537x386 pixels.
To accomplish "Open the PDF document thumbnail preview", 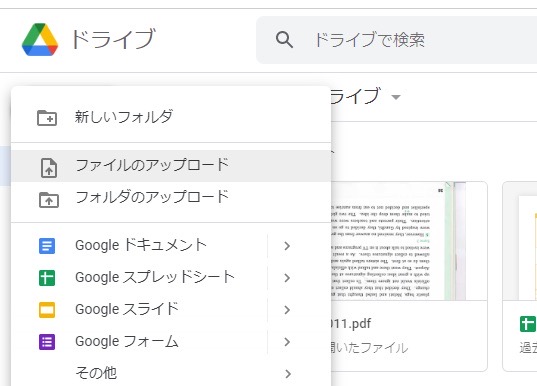I will [x=409, y=241].
